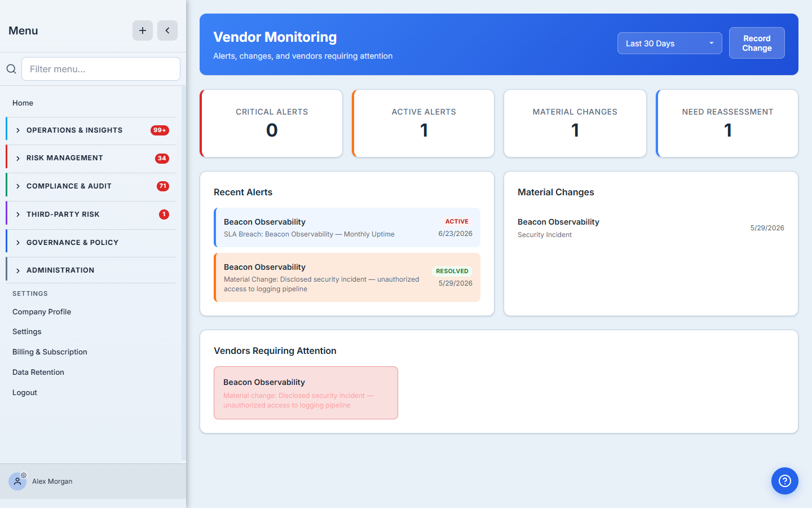The image size is (812, 508).
Task: Open the Settings menu item
Action: [x=27, y=331]
